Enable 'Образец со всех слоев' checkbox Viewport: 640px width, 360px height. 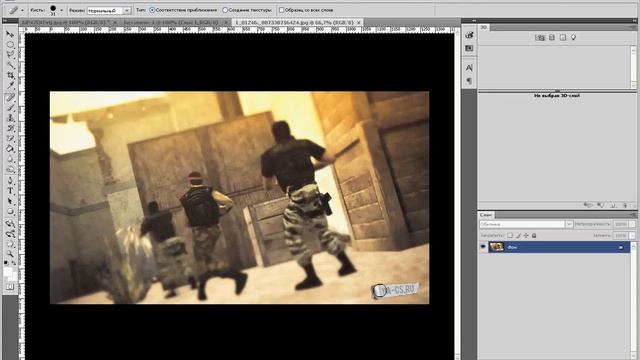pos(281,10)
